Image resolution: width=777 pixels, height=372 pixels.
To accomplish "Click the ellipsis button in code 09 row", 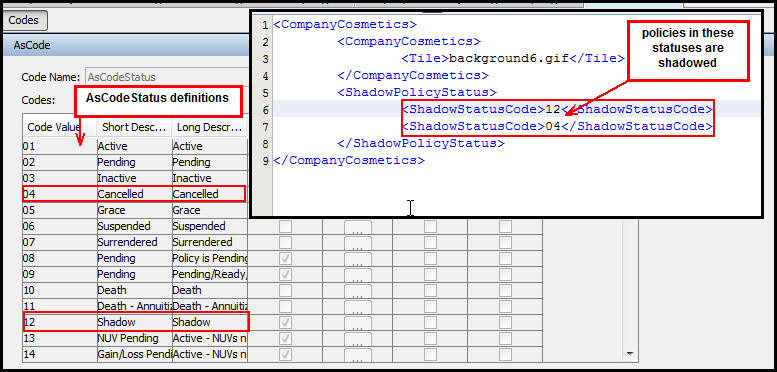I will coord(358,275).
